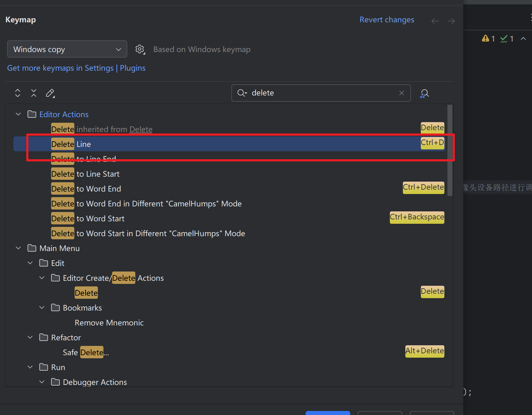532x415 pixels.
Task: Open the Windows copy keymap dropdown
Action: (x=67, y=49)
